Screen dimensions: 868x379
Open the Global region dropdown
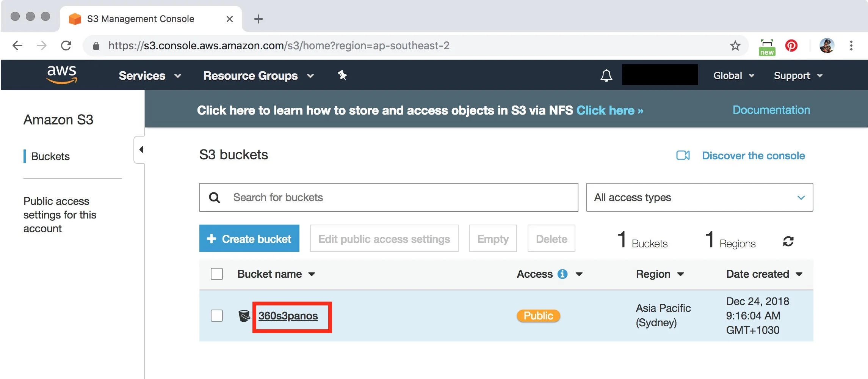point(733,75)
